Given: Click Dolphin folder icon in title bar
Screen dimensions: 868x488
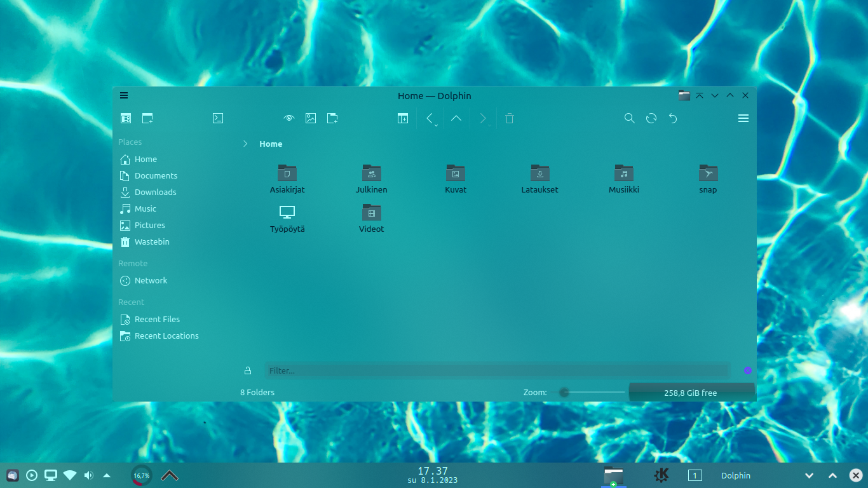Looking at the screenshot, I should tap(684, 95).
